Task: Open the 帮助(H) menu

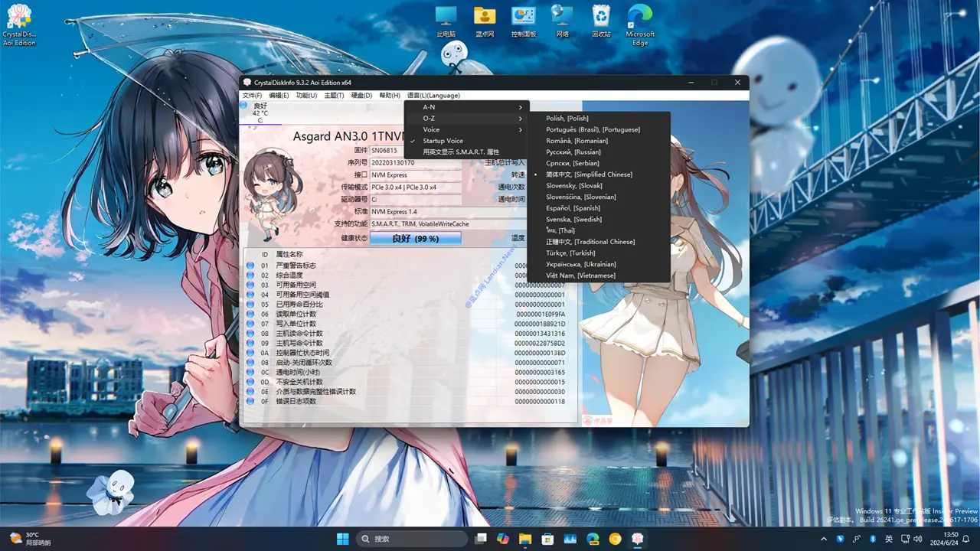Action: (390, 96)
